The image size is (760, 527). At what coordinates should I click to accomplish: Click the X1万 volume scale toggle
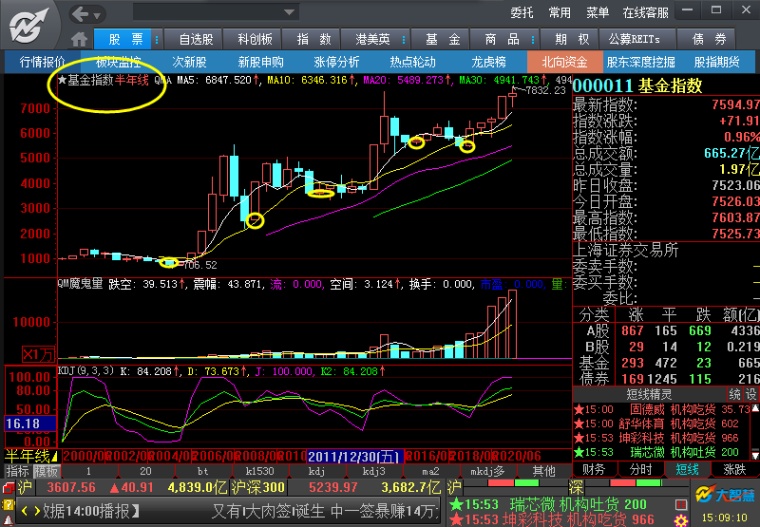(38, 354)
